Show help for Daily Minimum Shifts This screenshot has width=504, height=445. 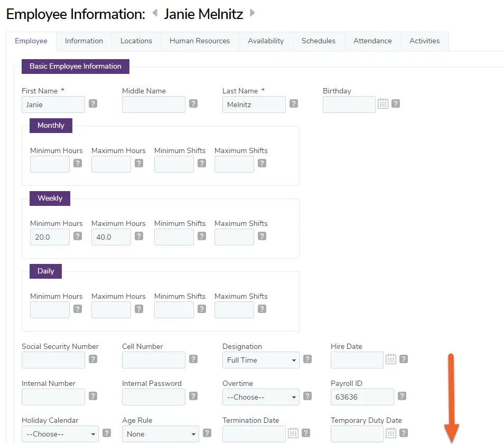point(201,309)
